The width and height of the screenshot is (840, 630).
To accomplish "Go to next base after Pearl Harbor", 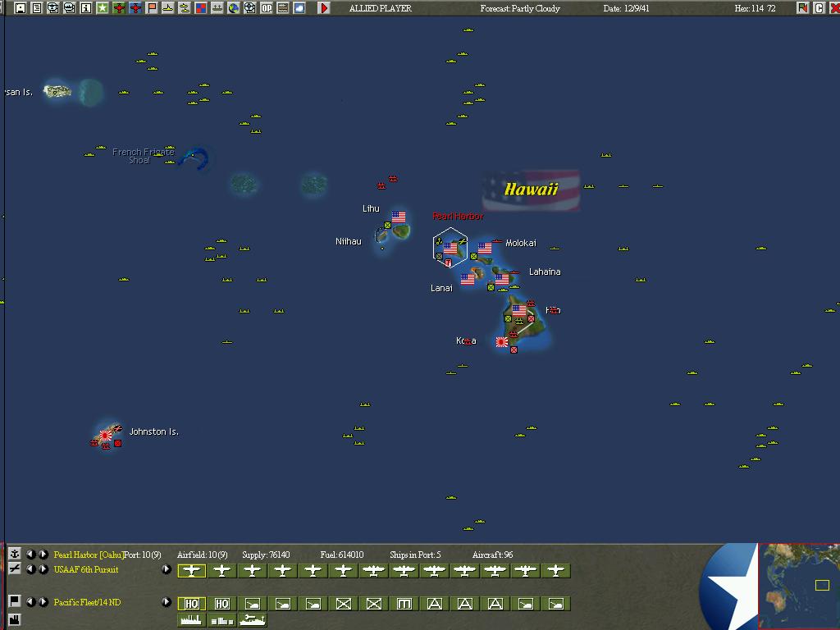I will (43, 555).
